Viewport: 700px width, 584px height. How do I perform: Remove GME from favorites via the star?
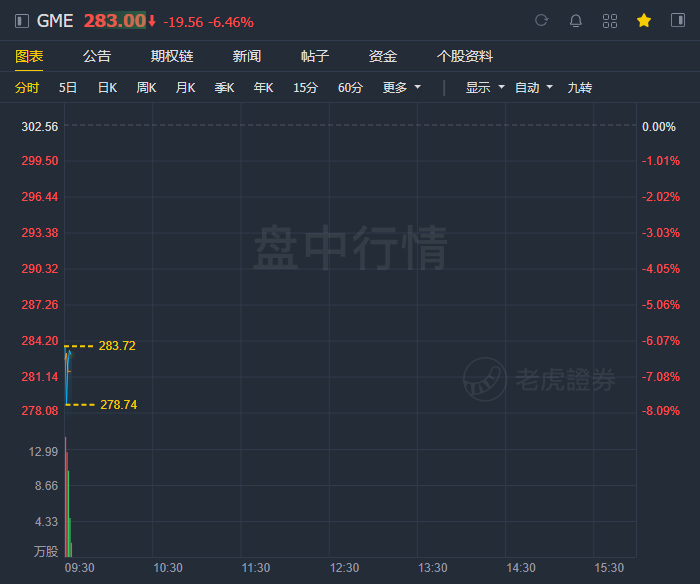(644, 21)
